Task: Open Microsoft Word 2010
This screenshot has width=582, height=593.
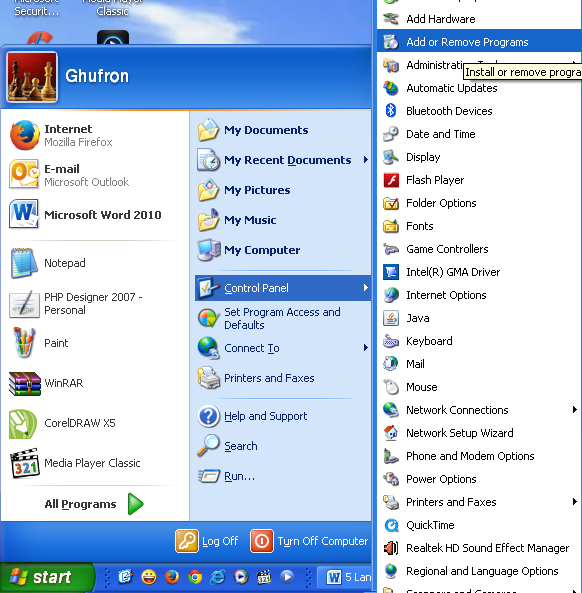Action: point(95,214)
